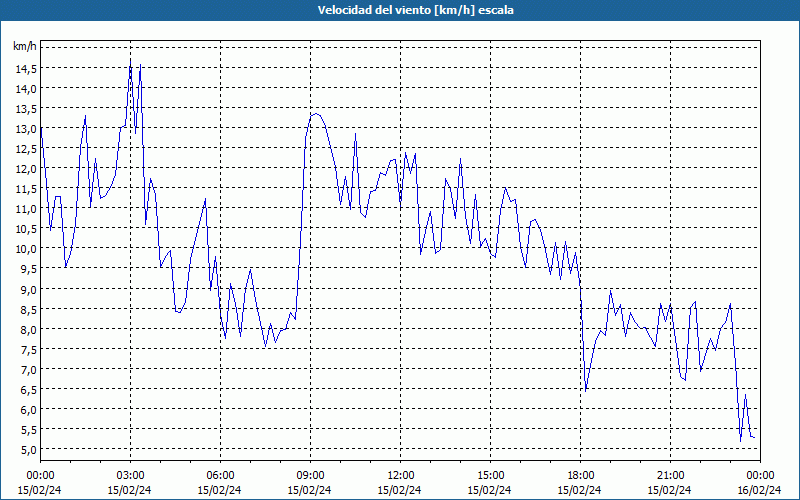This screenshot has height=500, width=800.
Task: Select the 13,5 y-axis value
Action: click(x=26, y=108)
